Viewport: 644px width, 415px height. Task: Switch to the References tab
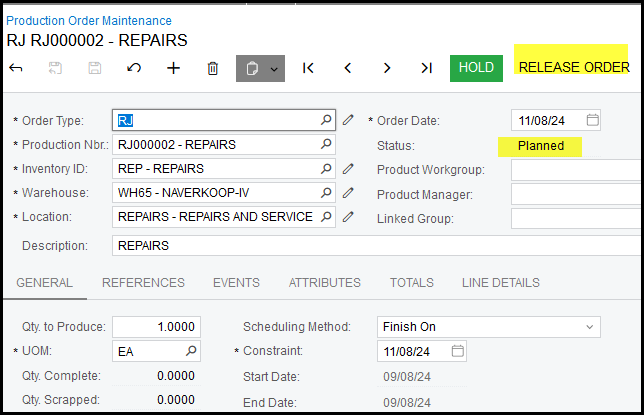(x=143, y=283)
